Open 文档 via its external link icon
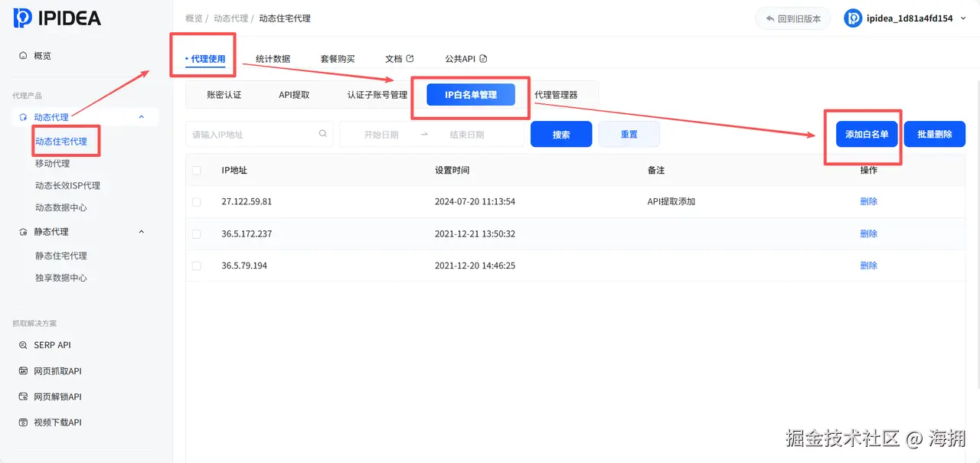The height and width of the screenshot is (463, 980). 410,57
